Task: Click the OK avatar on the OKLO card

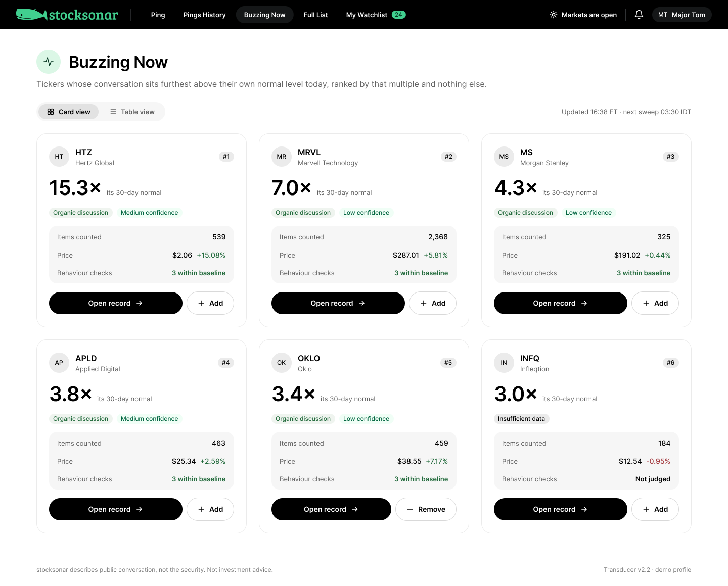Action: pos(282,363)
